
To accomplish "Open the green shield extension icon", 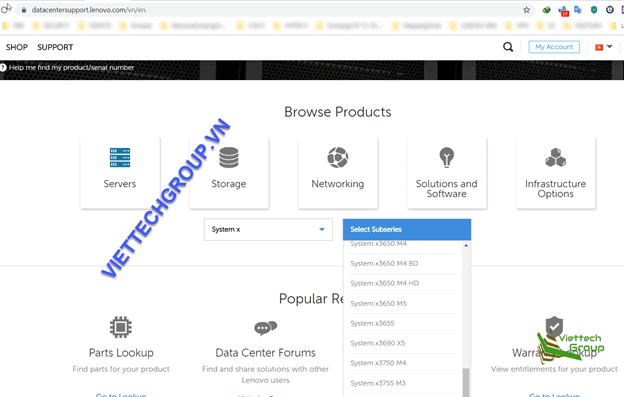I will tap(594, 10).
